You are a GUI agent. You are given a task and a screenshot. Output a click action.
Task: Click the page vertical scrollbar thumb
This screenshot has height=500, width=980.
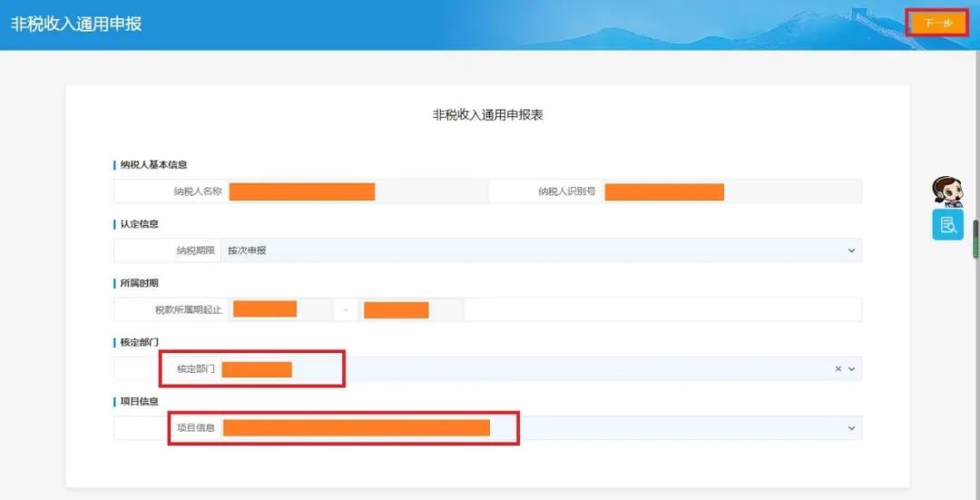click(975, 240)
